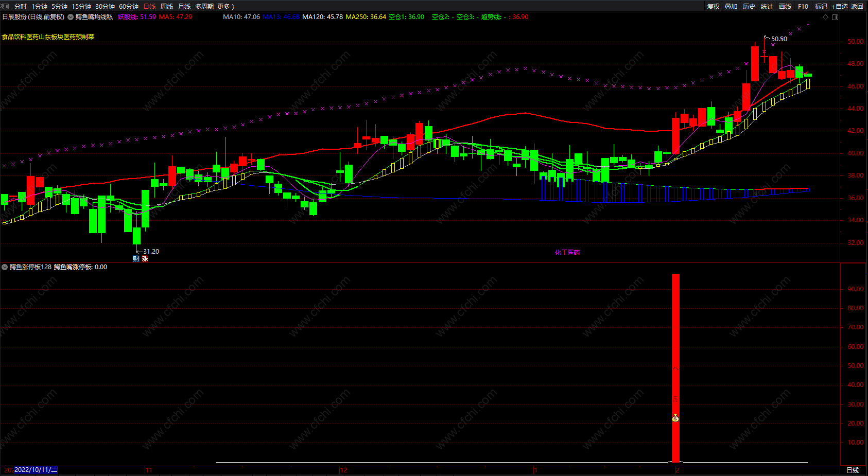Switch to the 周线 weekly tab
The image size is (868, 476).
tap(167, 7)
